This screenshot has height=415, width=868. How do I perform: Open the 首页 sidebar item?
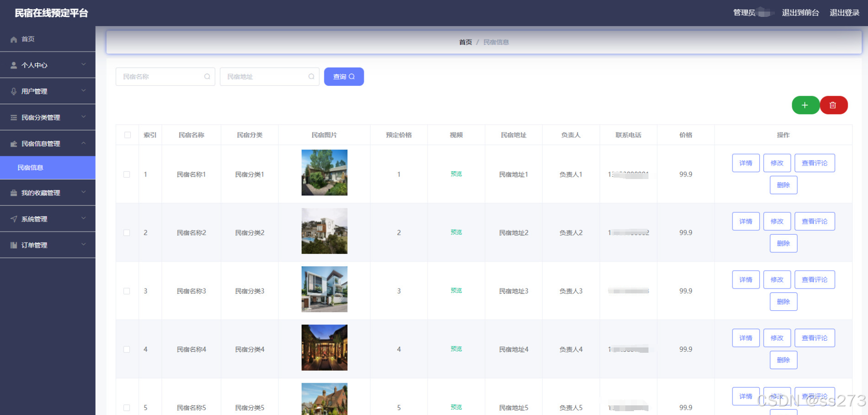click(x=48, y=39)
